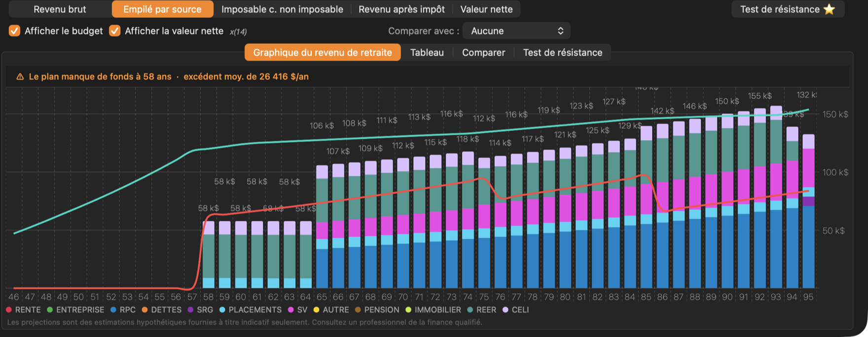Screen dimensions: 868x337
Task: Click the age 85 stacked bar
Action: 646,207
